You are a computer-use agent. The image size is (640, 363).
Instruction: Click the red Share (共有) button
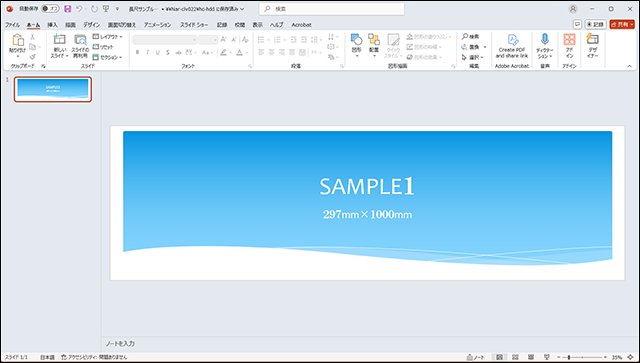coord(622,24)
